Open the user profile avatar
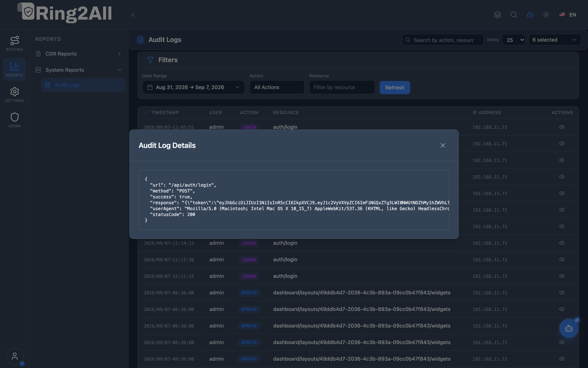The image size is (588, 368). click(15, 356)
